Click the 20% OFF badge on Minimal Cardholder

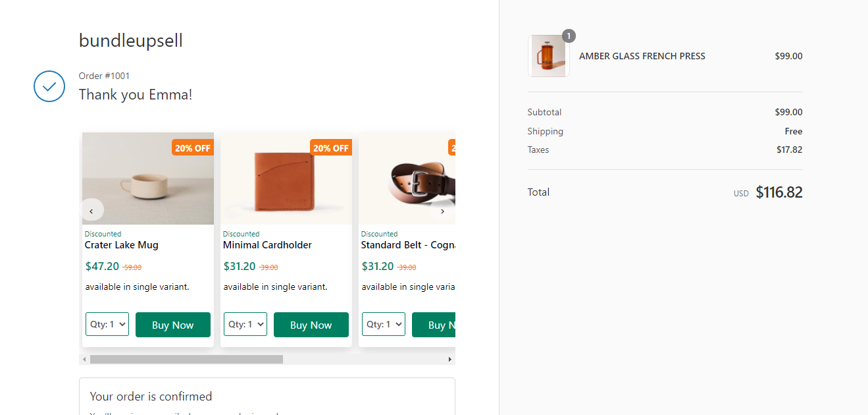pyautogui.click(x=331, y=148)
